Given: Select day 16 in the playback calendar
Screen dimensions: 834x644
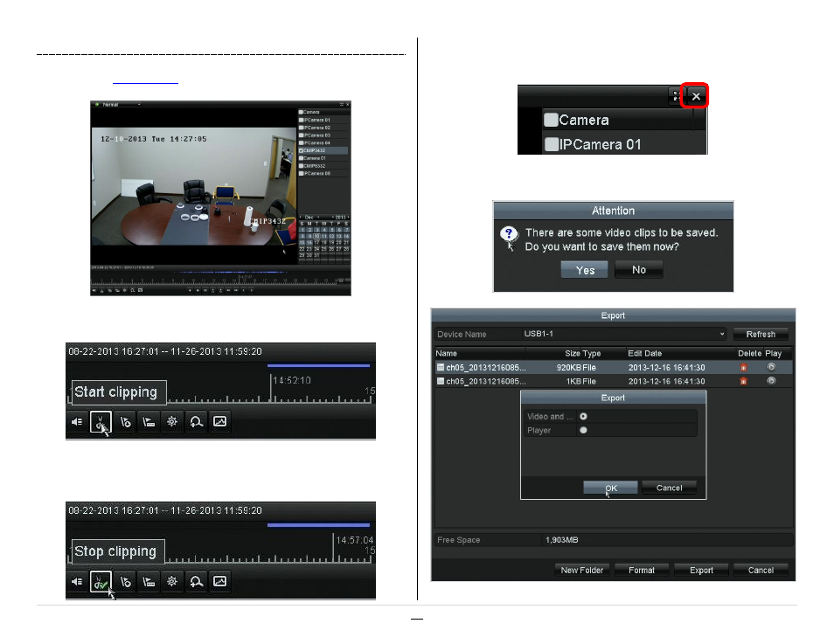Looking at the screenshot, I should [309, 243].
